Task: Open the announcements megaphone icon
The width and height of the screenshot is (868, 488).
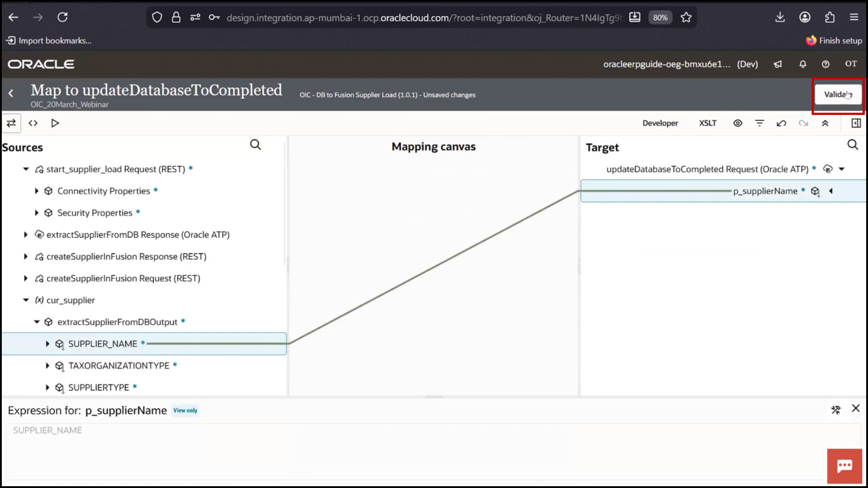Action: point(778,64)
